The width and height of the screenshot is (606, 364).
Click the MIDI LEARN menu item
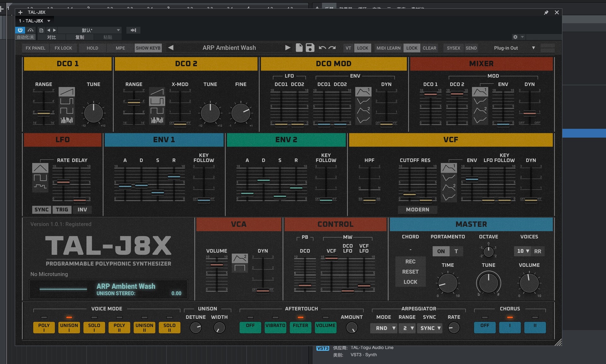click(388, 48)
